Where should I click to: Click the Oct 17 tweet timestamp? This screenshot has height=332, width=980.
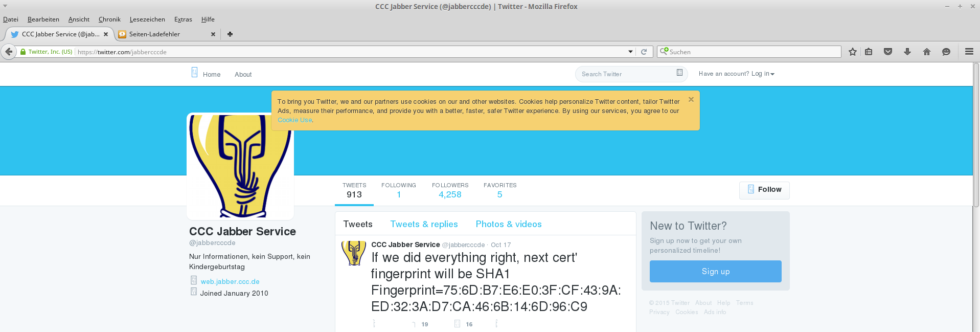point(500,245)
